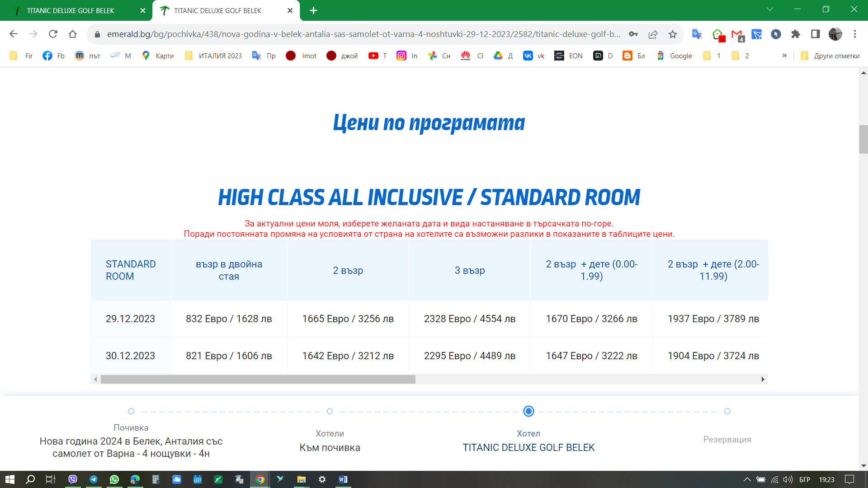Viewport: 868px width, 488px height.
Task: Go to the Резервация step
Action: pyautogui.click(x=727, y=440)
